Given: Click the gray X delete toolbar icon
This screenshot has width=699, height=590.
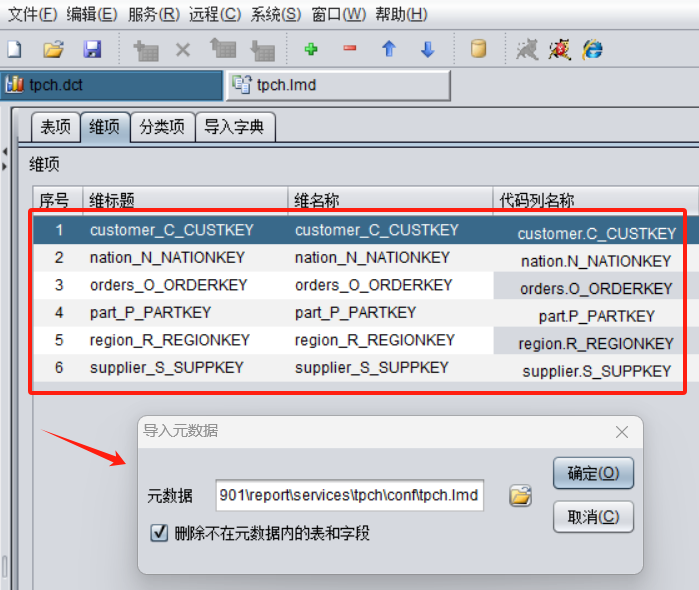Looking at the screenshot, I should click(183, 50).
